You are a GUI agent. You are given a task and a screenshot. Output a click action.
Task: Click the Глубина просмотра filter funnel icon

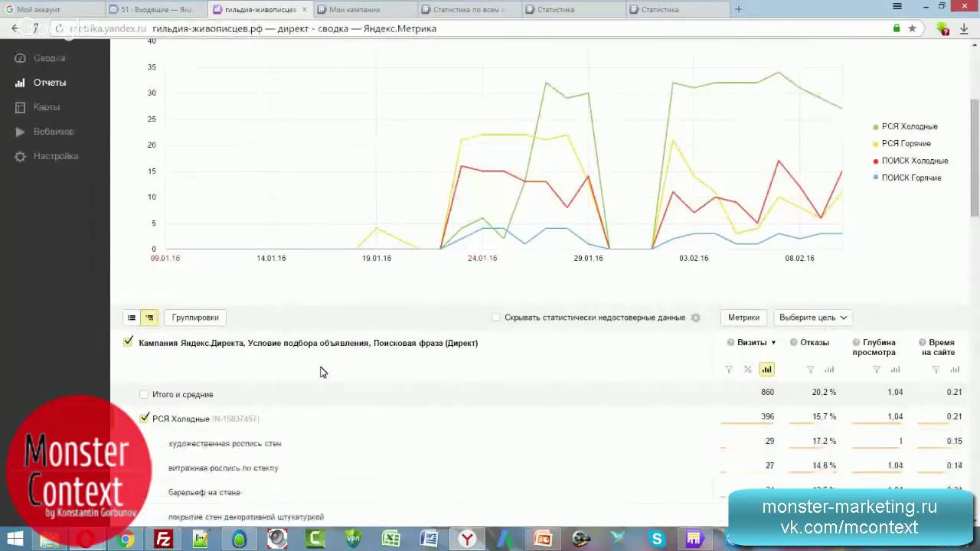point(877,370)
